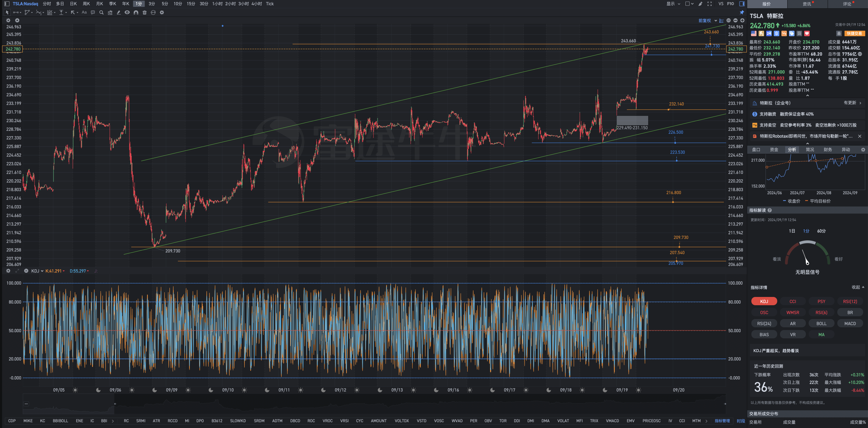Zoom out chart with minus icon
Screen dimensions: 868x428
click(x=735, y=20)
